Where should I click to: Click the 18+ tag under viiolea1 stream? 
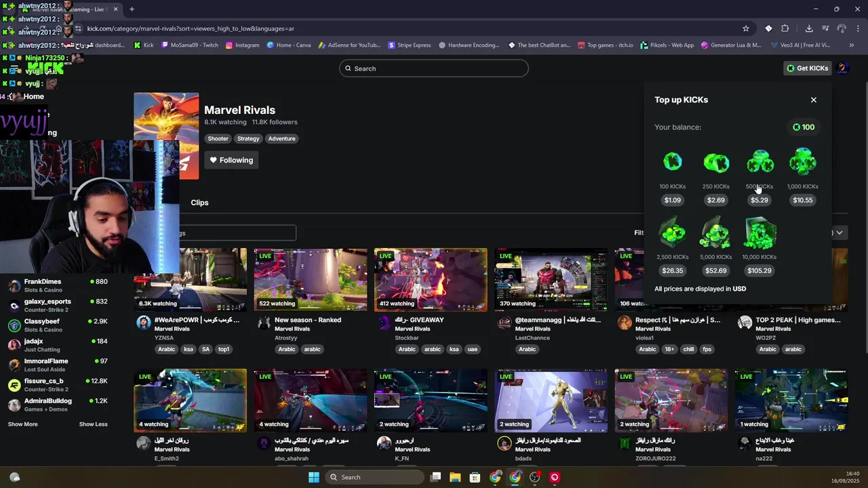(x=670, y=349)
